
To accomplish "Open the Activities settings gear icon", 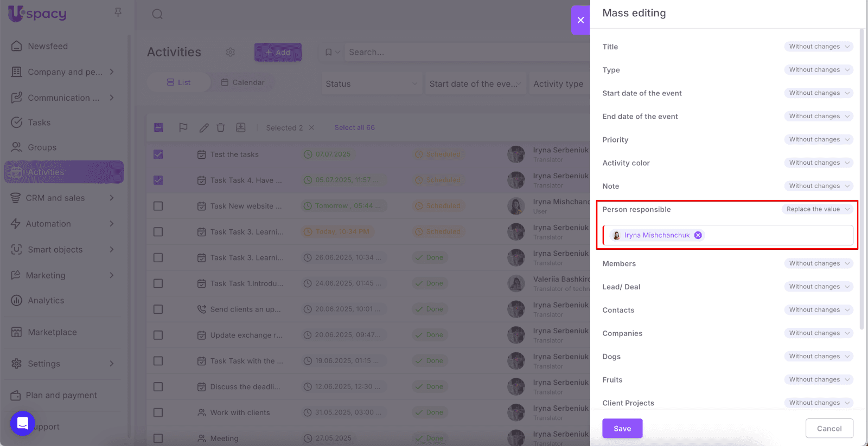I will (x=231, y=52).
